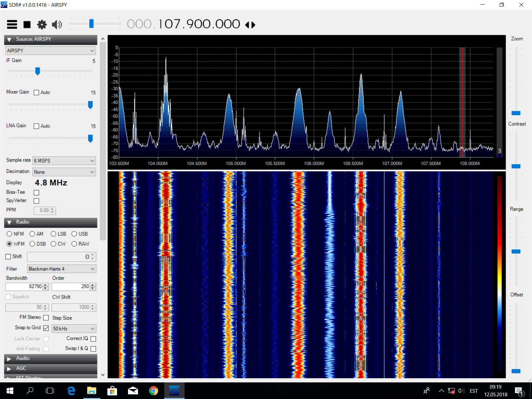Open Mail app from taskbar

coord(133,391)
